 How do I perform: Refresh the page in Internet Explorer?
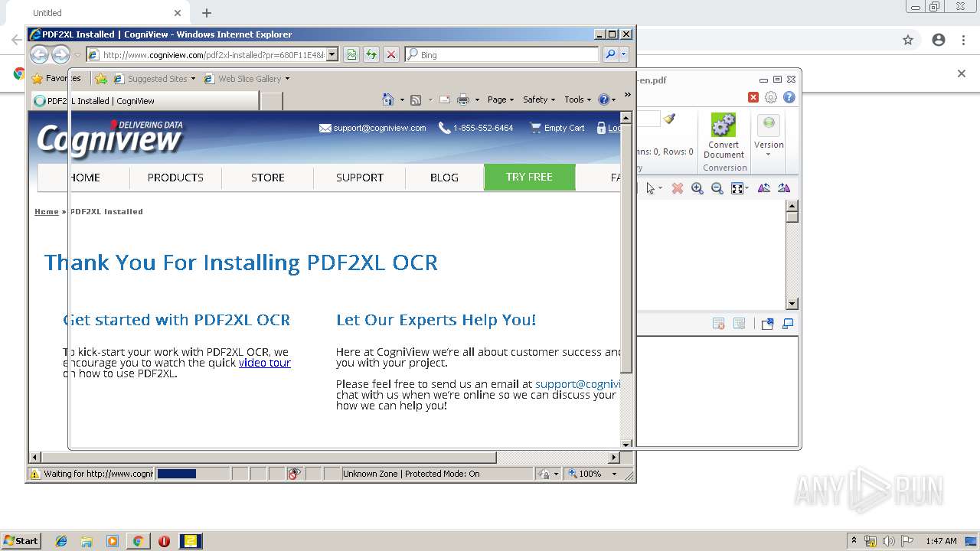pos(371,54)
